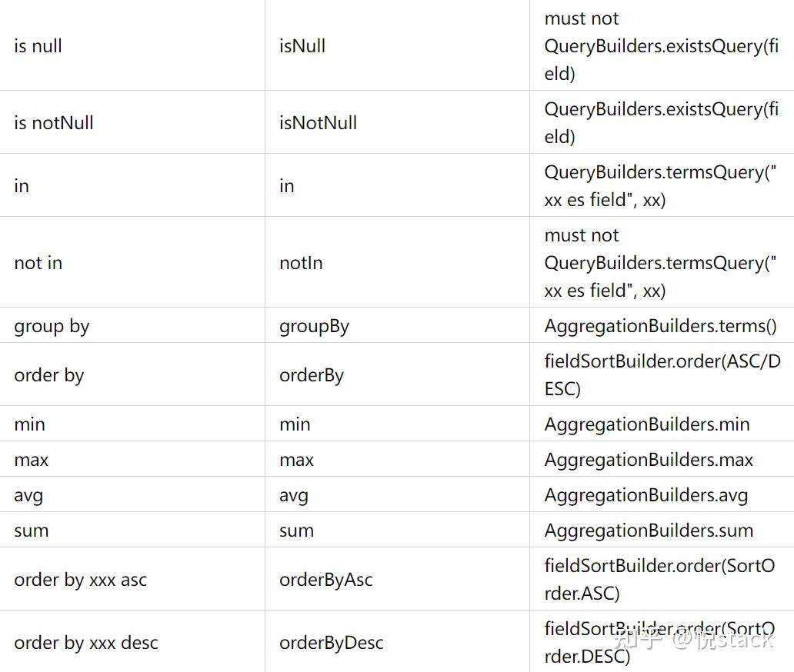This screenshot has width=794, height=672.
Task: Select the "orderByAsc" method cell
Action: [x=325, y=580]
